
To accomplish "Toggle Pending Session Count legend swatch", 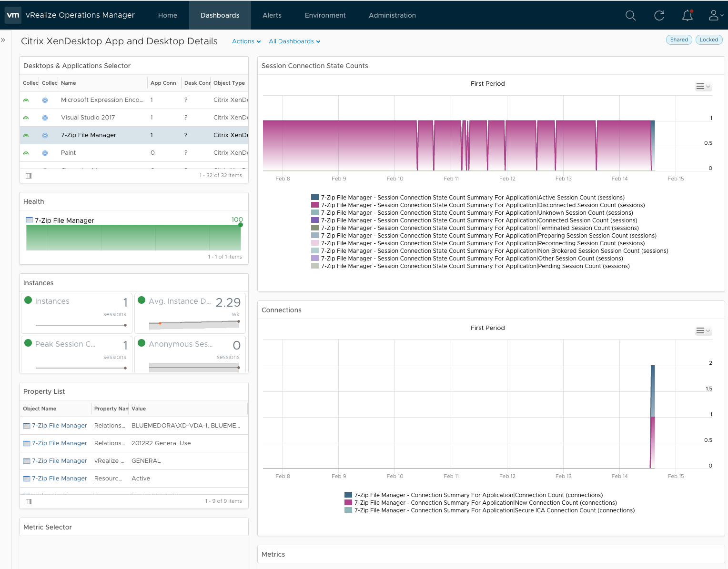I will click(315, 266).
